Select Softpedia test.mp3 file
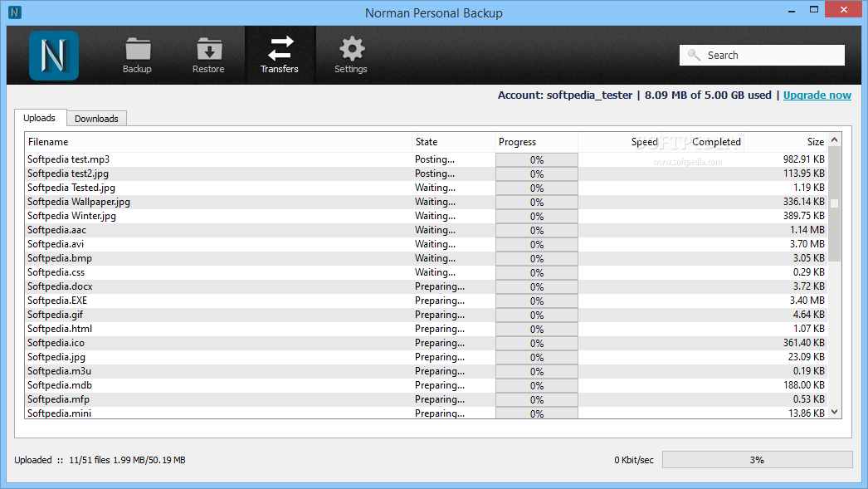This screenshot has width=868, height=489. [69, 159]
